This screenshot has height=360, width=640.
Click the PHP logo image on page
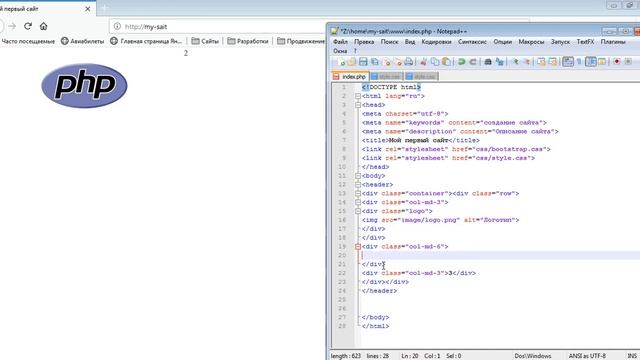pos(84,85)
